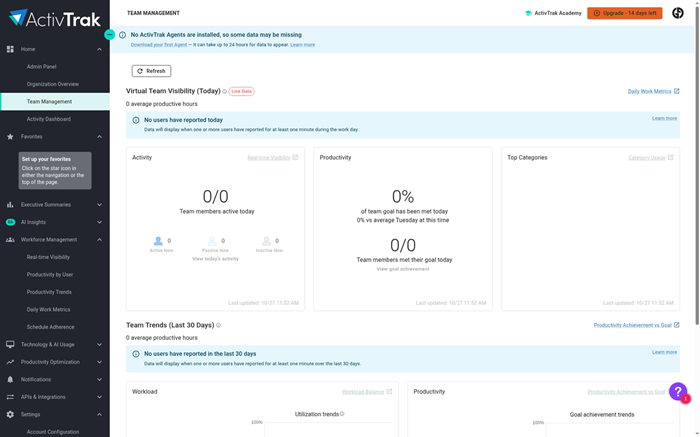Viewport: 700px width, 437px height.
Task: Click the ActivTrak logo
Action: point(55,19)
